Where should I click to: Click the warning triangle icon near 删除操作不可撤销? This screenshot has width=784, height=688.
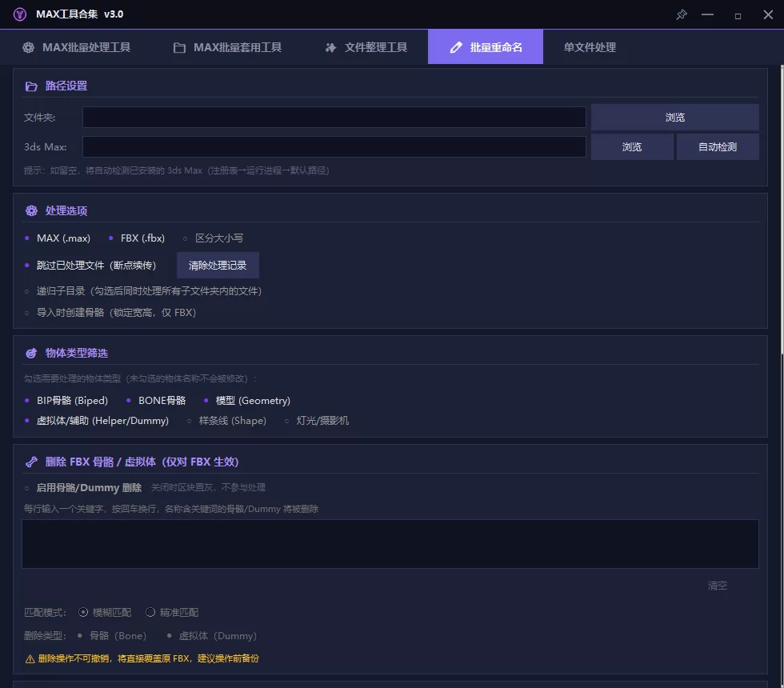pyautogui.click(x=30, y=659)
